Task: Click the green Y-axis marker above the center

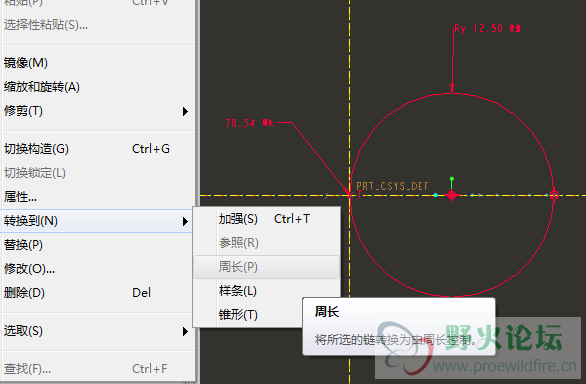Action: click(452, 179)
